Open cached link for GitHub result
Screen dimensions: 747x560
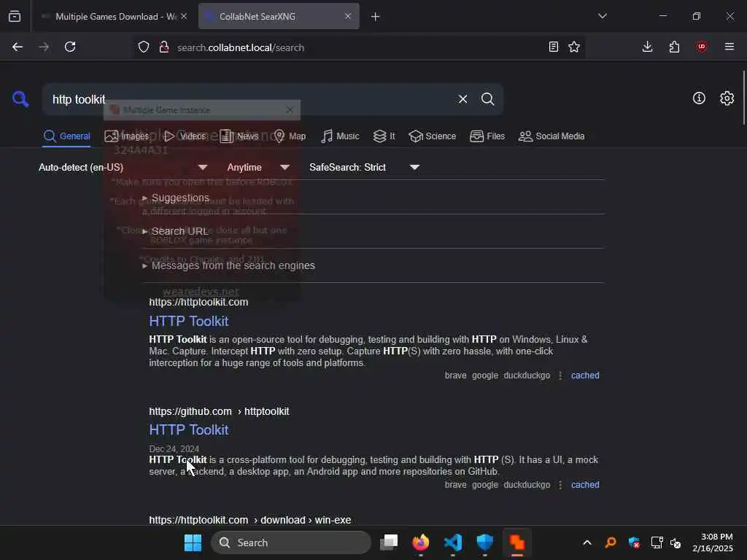click(x=585, y=485)
